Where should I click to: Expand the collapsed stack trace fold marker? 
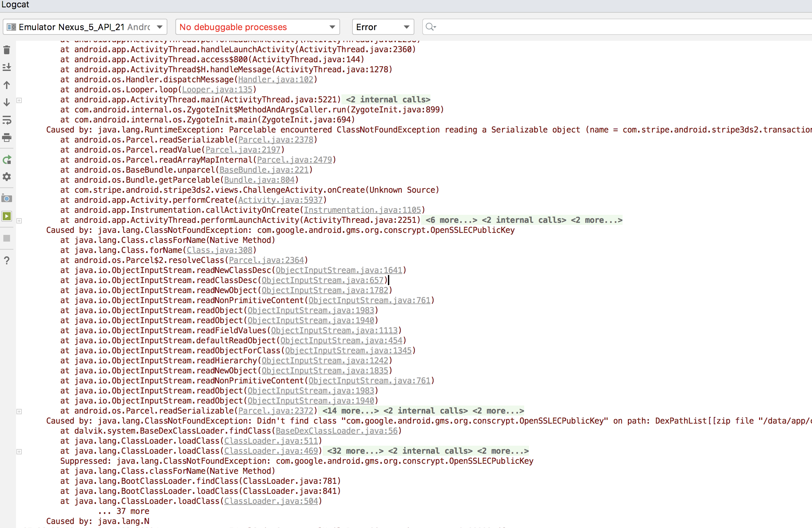19,100
